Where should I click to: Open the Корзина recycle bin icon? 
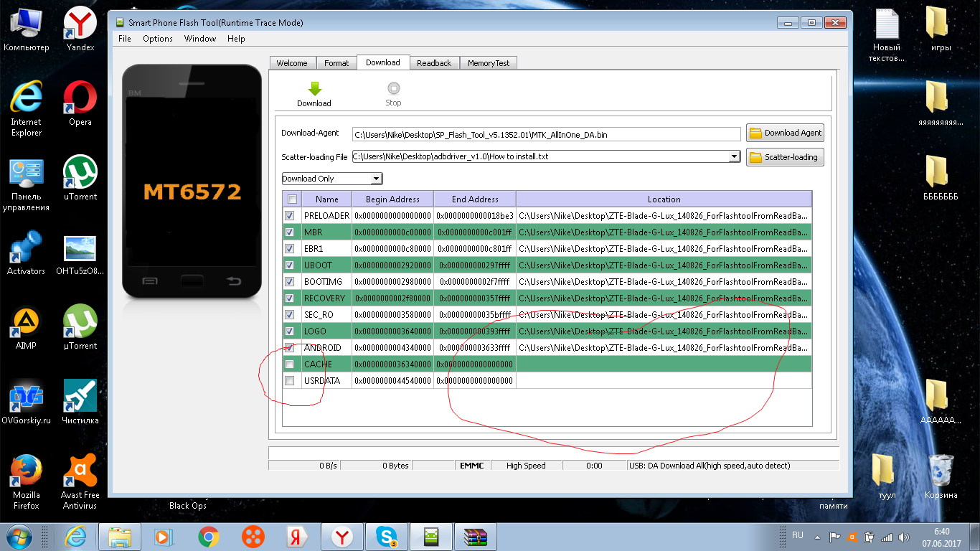[x=941, y=472]
